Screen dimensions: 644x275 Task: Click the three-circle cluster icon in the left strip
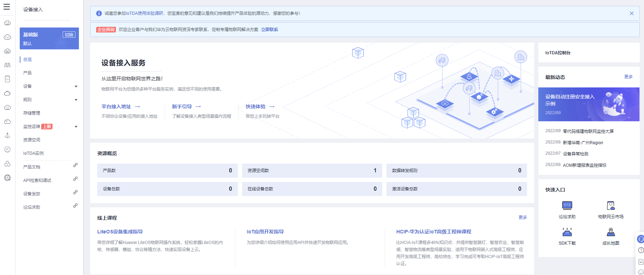(7, 164)
